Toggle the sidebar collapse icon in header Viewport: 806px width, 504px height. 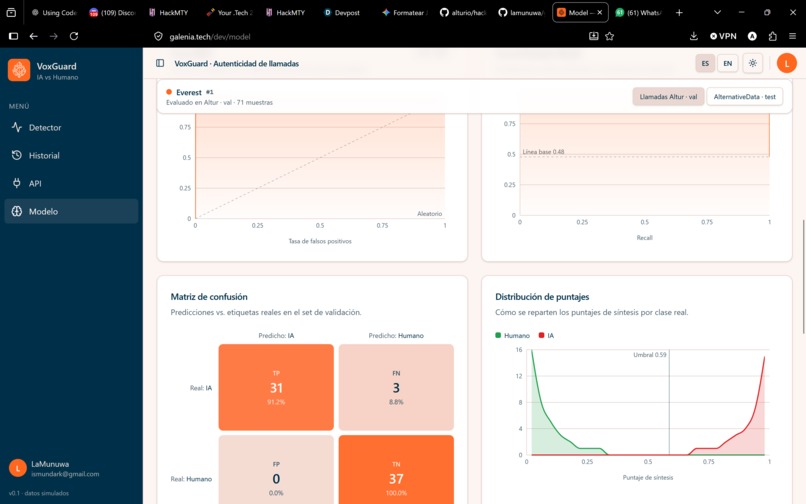pyautogui.click(x=160, y=63)
